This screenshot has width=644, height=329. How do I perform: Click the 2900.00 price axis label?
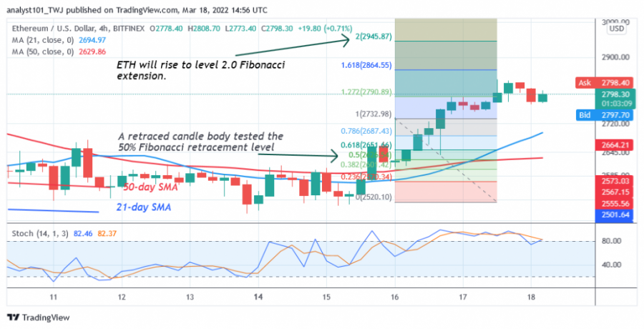pos(615,57)
